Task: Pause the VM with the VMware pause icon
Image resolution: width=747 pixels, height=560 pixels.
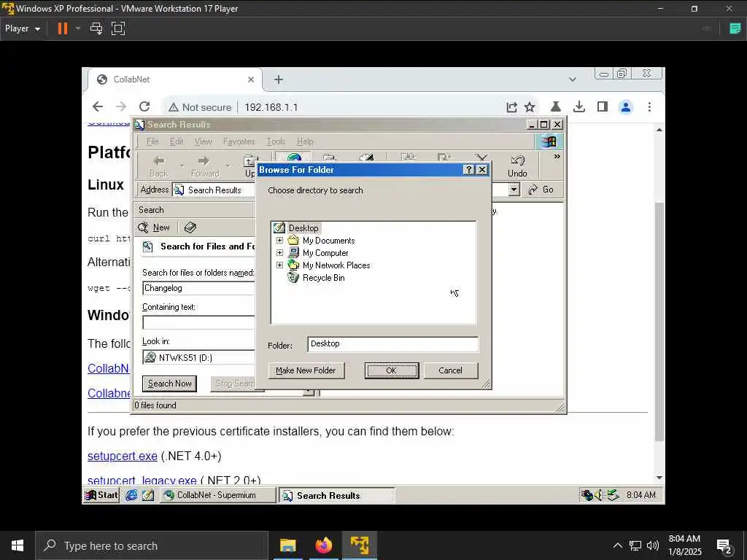Action: tap(63, 28)
